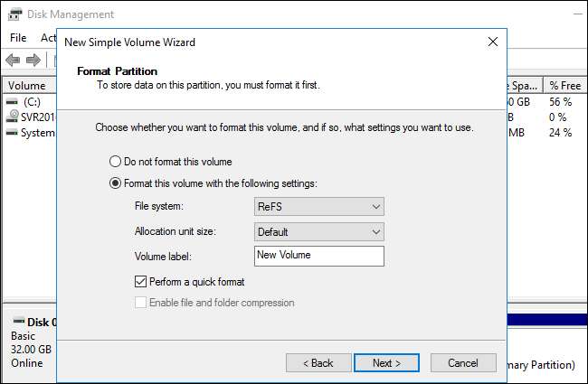Click the Next button

coord(385,362)
